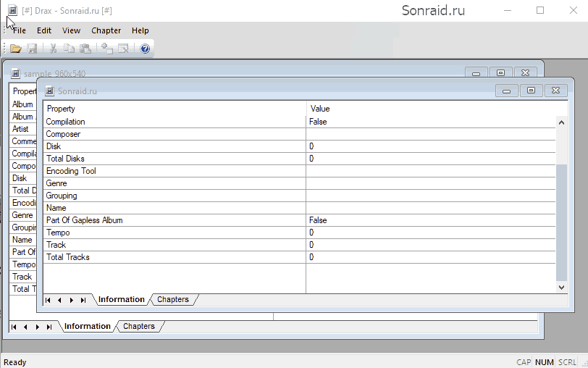Go to next tab in Sonraid.ru window
This screenshot has height=368, width=588.
(x=72, y=300)
